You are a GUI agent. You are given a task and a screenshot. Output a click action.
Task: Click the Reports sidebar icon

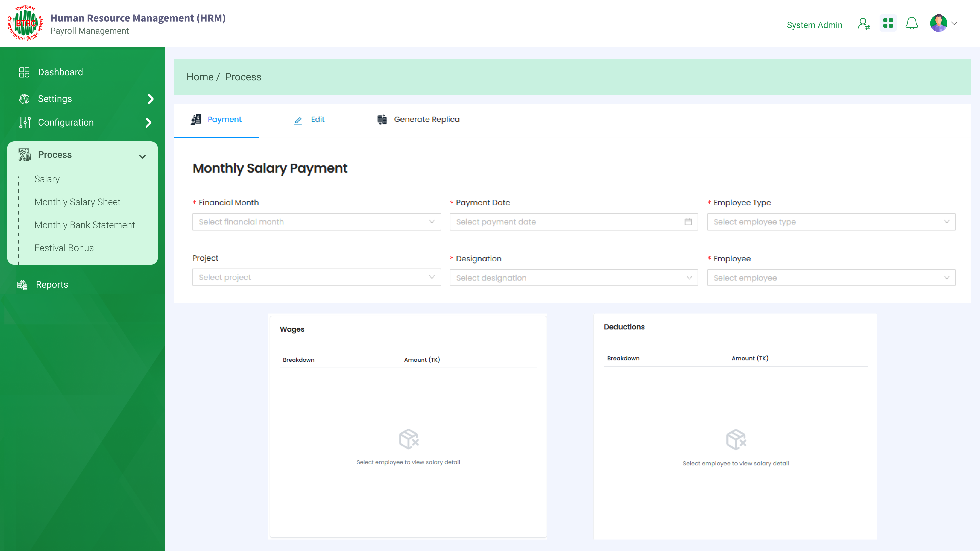[x=22, y=285]
